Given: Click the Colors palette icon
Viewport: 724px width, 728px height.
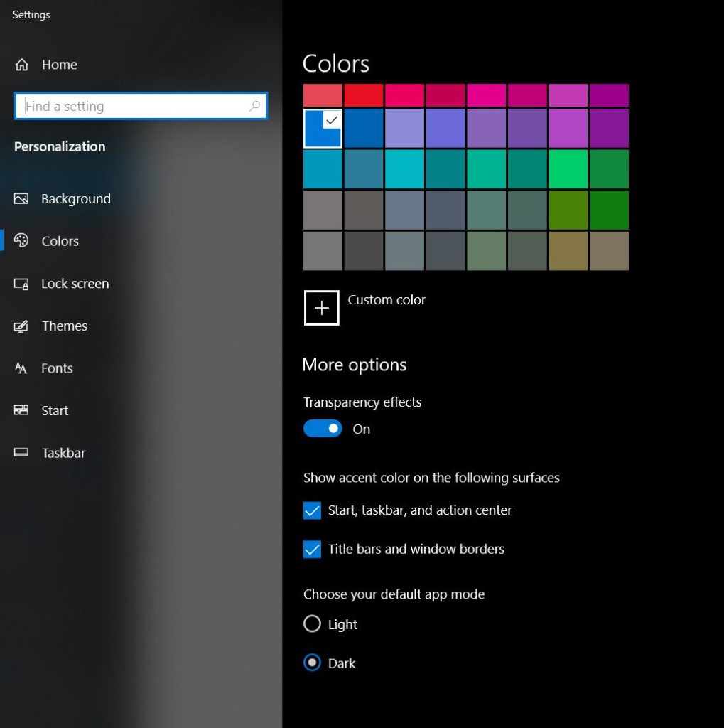Looking at the screenshot, I should [21, 240].
